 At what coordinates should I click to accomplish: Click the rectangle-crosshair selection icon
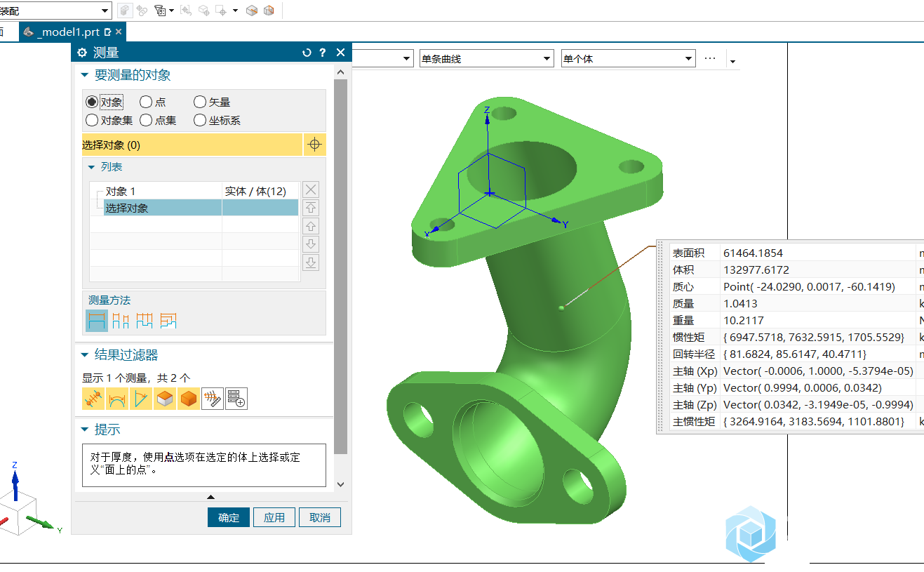pos(221,11)
